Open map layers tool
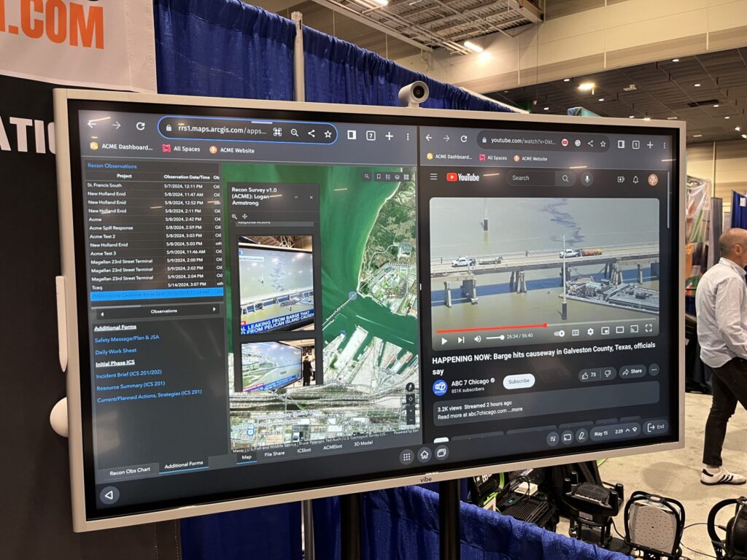This screenshot has width=747, height=560. pyautogui.click(x=397, y=176)
